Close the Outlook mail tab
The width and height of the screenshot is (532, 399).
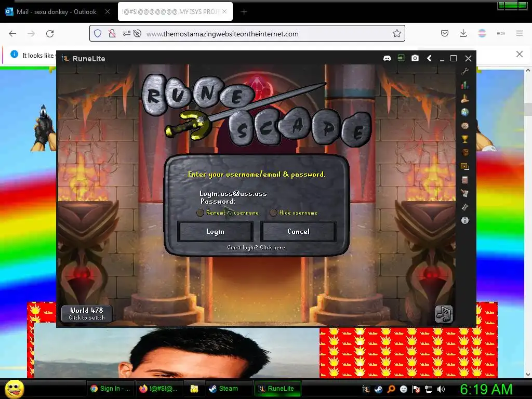[108, 11]
